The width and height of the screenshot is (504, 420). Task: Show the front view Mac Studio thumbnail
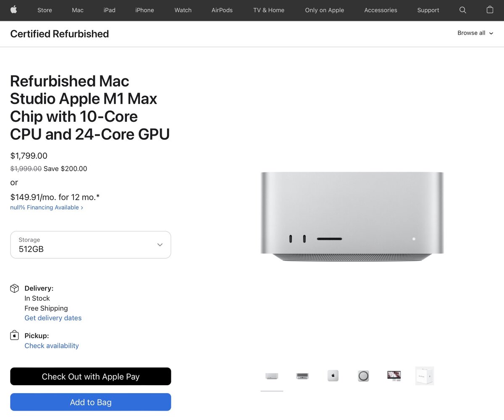(272, 376)
